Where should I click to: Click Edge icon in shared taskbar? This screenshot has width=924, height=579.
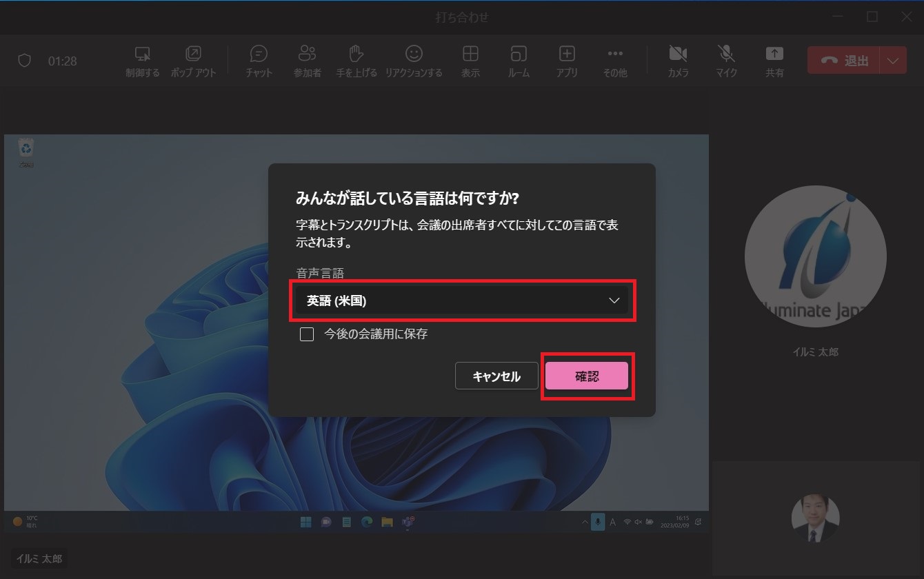(367, 522)
